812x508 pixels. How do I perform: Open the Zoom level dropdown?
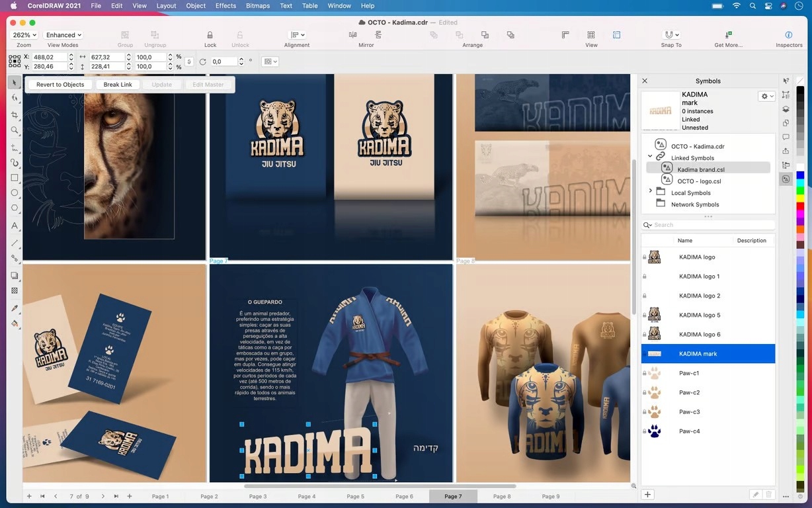tap(25, 35)
